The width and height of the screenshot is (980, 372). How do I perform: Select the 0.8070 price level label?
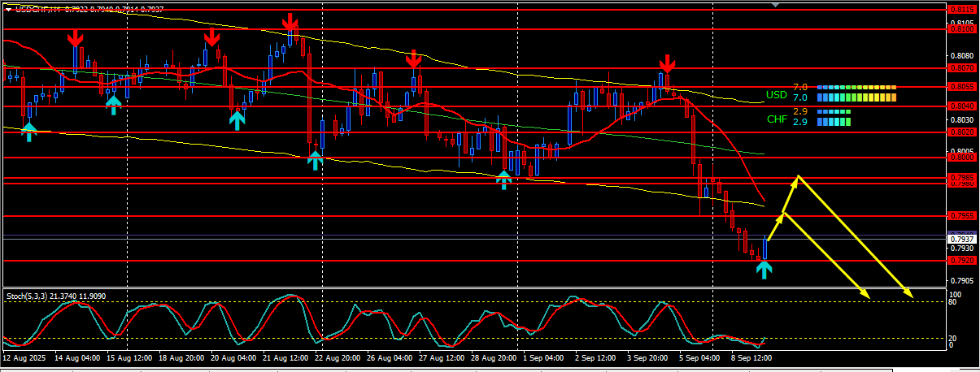point(961,68)
